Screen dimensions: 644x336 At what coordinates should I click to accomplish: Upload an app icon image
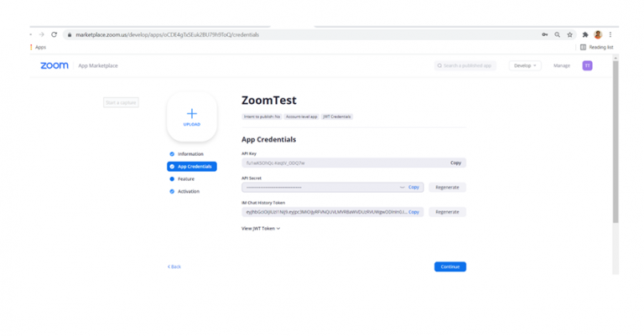click(x=192, y=117)
